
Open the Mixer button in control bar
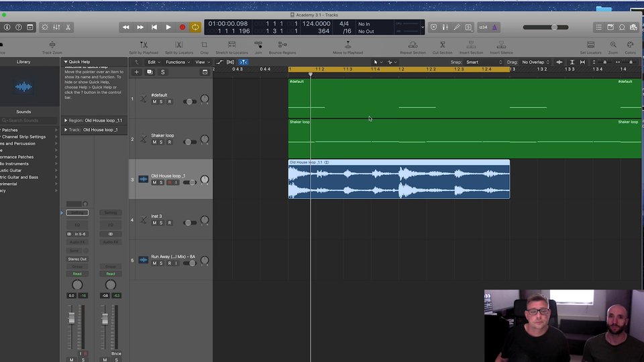click(x=56, y=27)
